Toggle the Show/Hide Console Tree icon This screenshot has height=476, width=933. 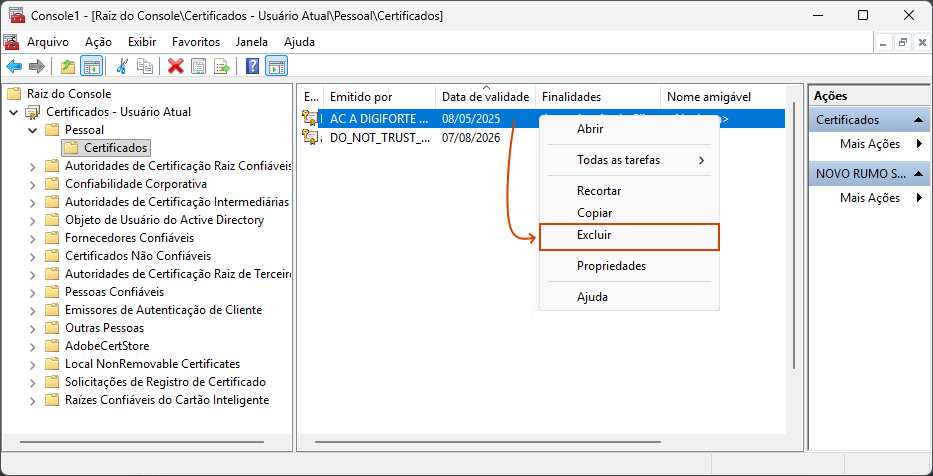pos(91,66)
